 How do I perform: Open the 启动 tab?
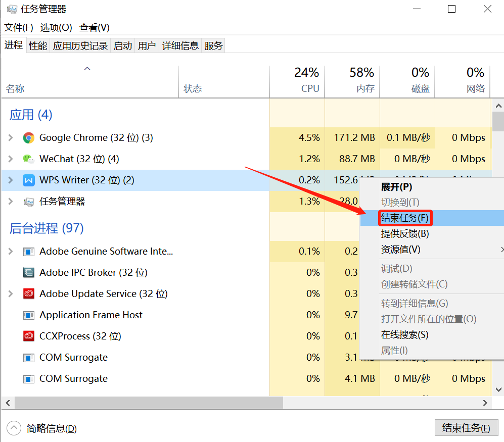click(123, 46)
